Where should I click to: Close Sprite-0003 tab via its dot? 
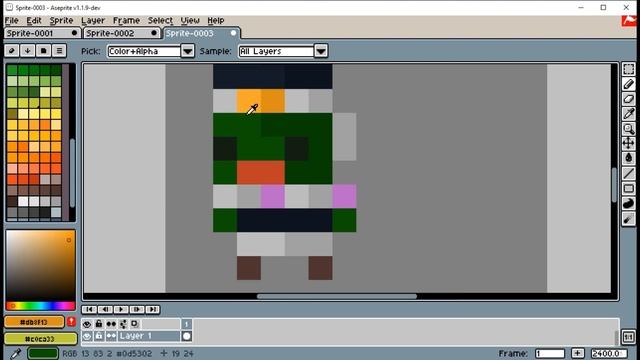233,33
